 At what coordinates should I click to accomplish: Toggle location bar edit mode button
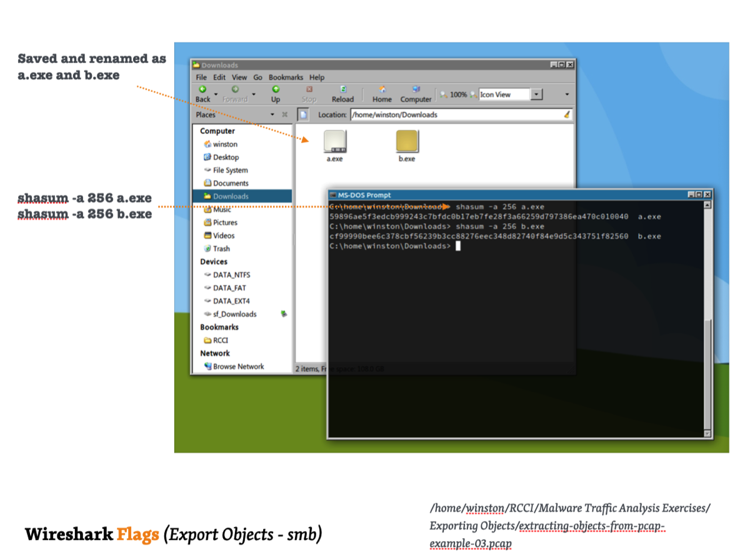coord(303,114)
